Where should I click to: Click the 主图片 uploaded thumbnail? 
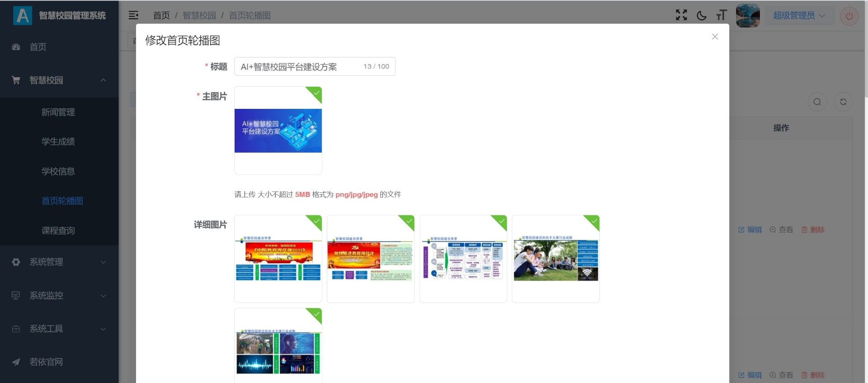278,131
